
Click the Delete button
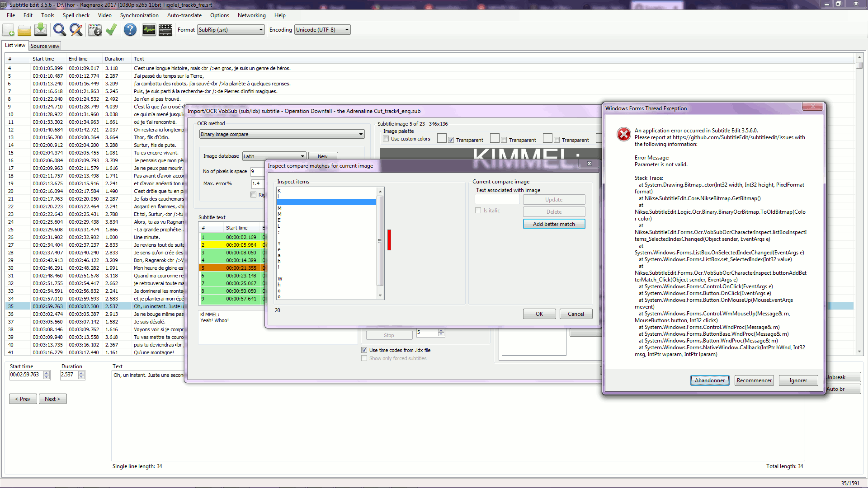click(x=554, y=212)
